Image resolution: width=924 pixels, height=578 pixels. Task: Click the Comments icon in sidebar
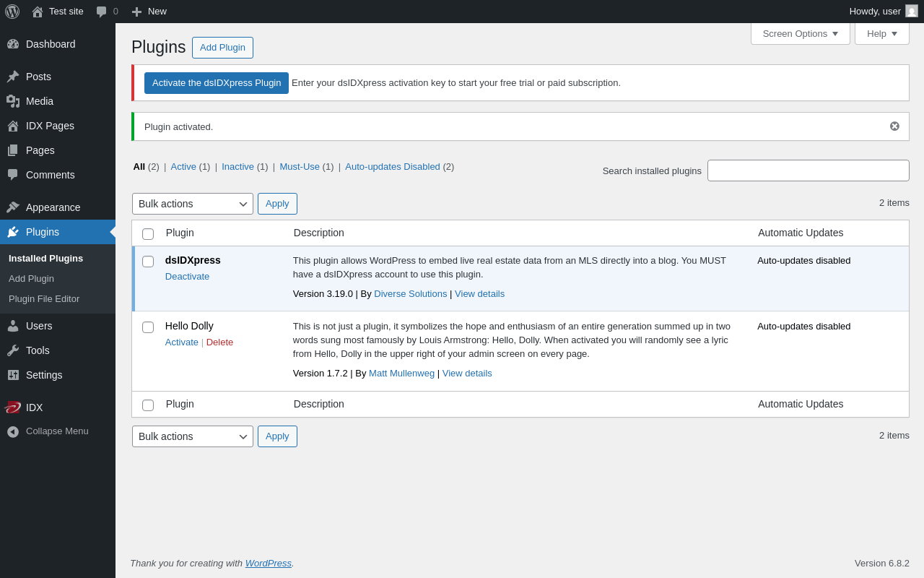point(13,175)
